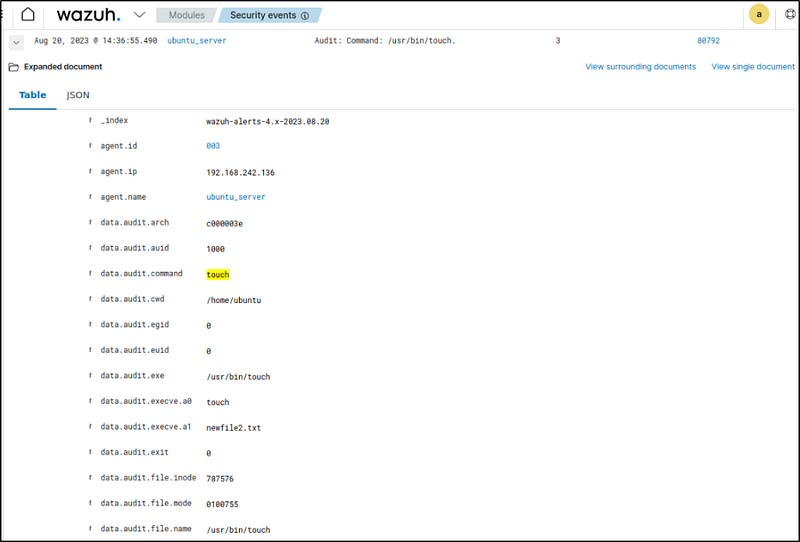Open agent ID 003 link
The height and width of the screenshot is (542, 800).
coord(213,146)
